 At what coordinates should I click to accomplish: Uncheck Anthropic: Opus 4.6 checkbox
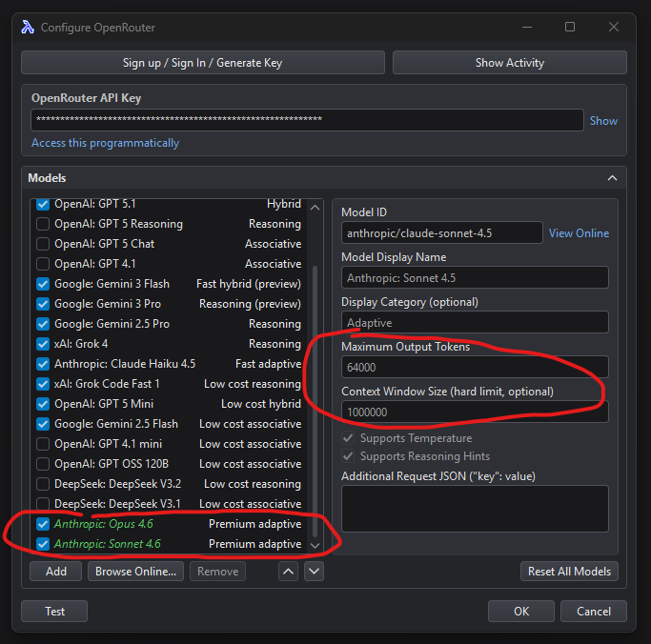click(x=43, y=524)
